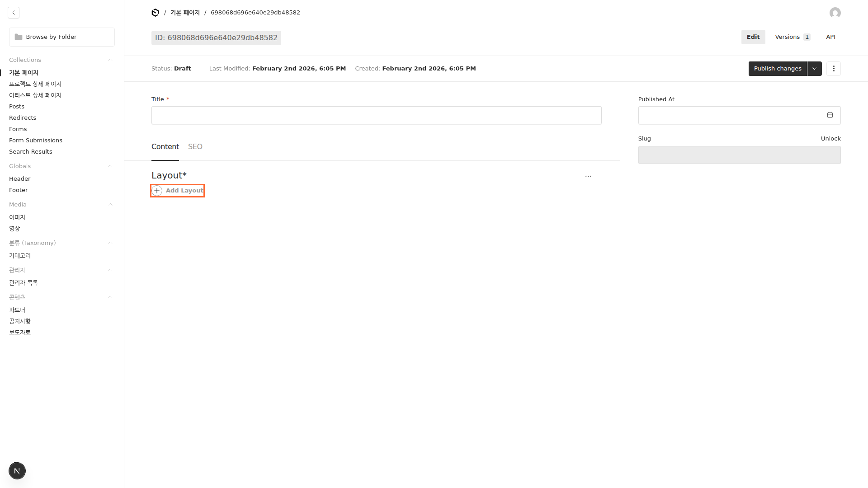Expand the Publish changes dropdown arrow
The width and height of the screenshot is (868, 488).
pyautogui.click(x=815, y=69)
